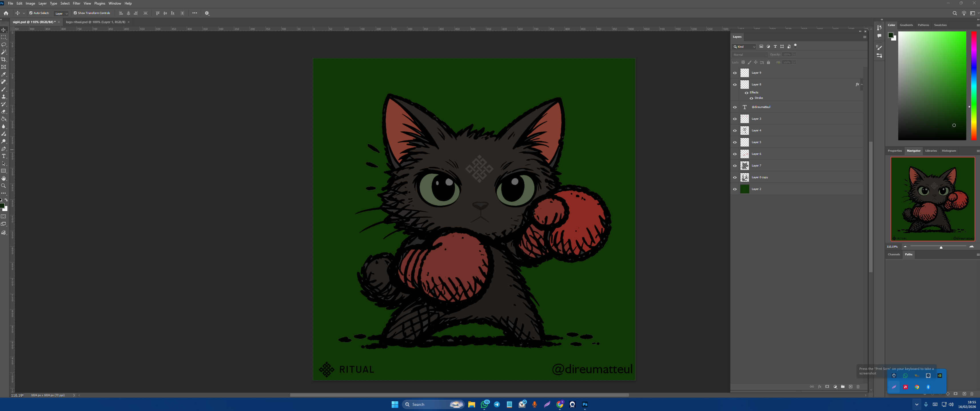
Task: Select the Lasso tool
Action: pyautogui.click(x=4, y=45)
